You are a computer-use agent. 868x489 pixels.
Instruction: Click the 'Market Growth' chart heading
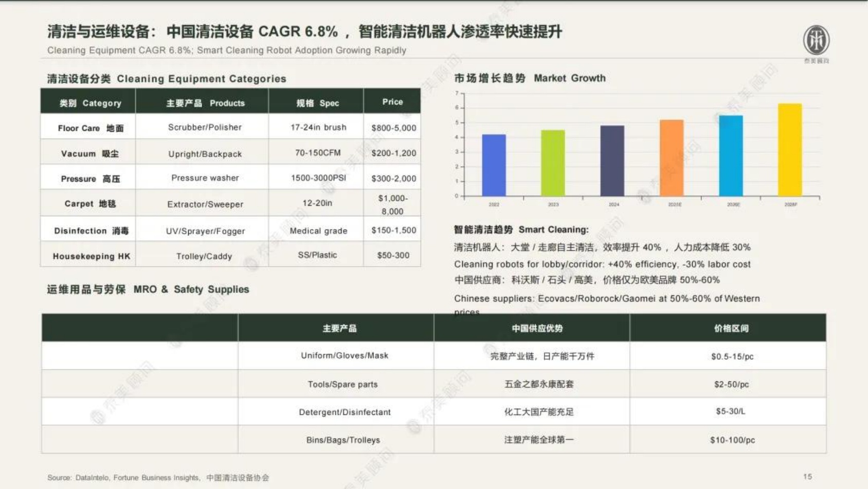530,78
